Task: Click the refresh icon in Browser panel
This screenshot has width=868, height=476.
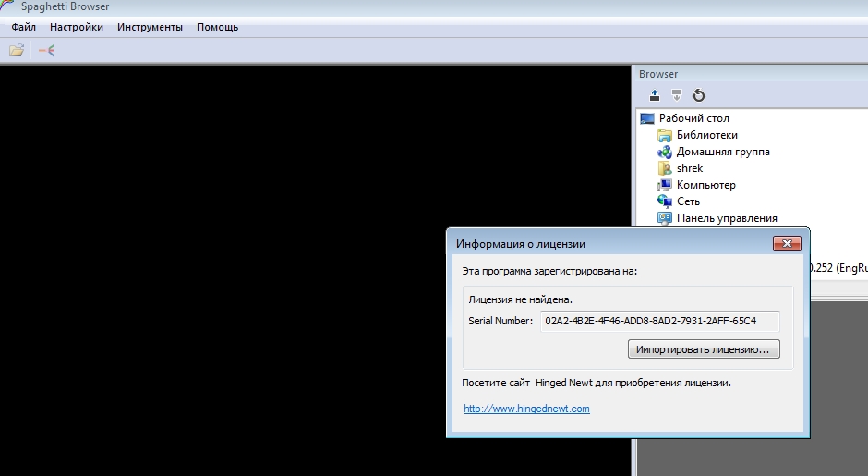Action: point(699,95)
